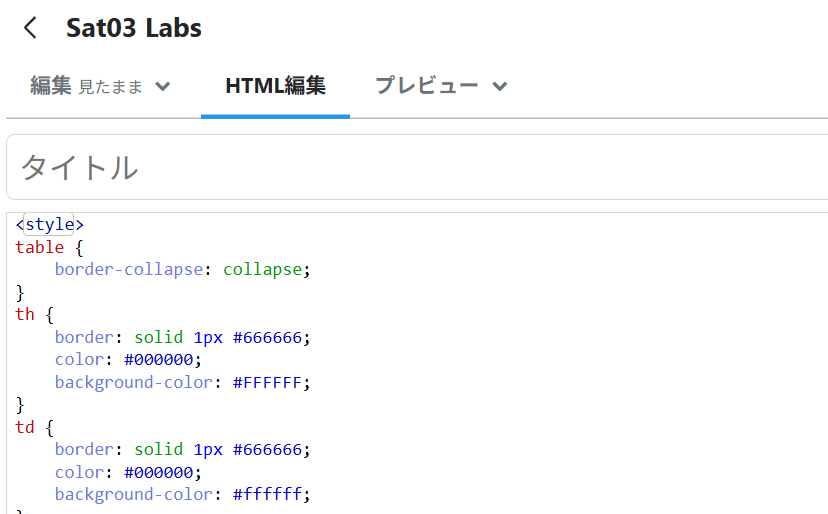
Task: Click the #FFFFFF background value in th rule
Action: tap(267, 382)
